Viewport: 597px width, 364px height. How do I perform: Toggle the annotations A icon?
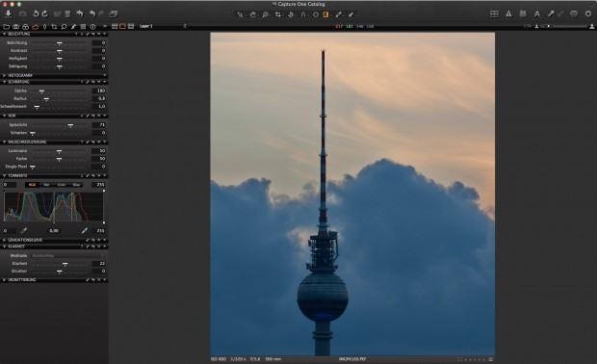537,14
